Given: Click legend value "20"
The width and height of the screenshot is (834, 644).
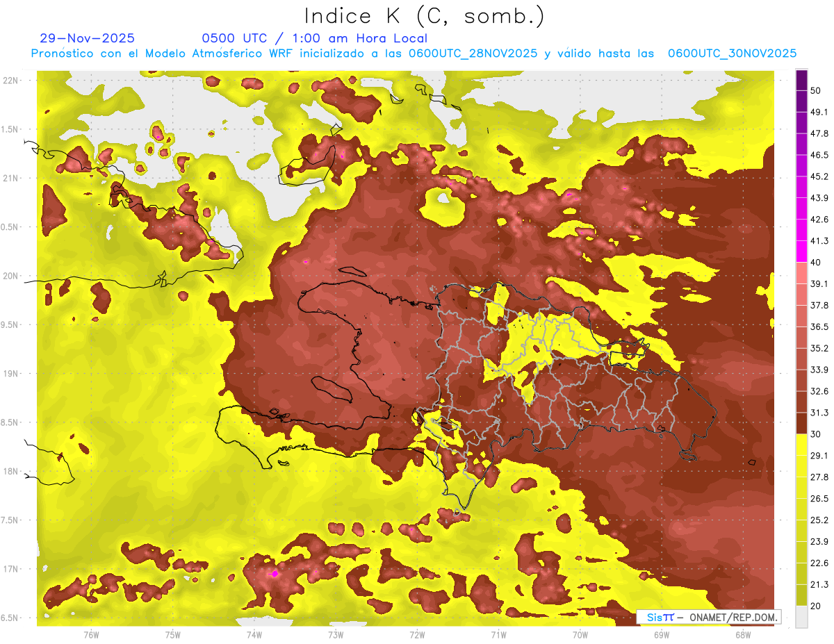Looking at the screenshot, I should (x=815, y=606).
